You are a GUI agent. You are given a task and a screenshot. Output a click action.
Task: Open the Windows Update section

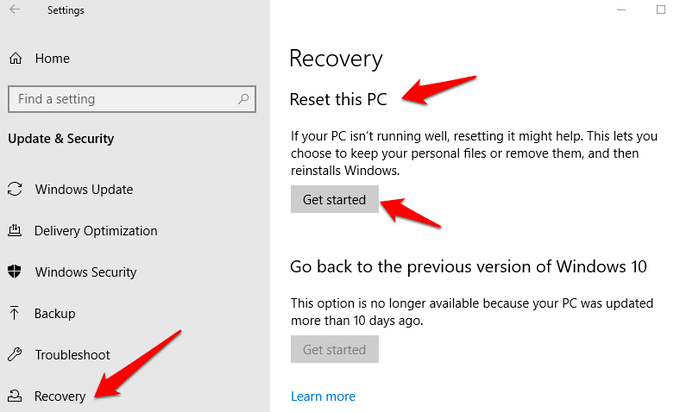84,190
